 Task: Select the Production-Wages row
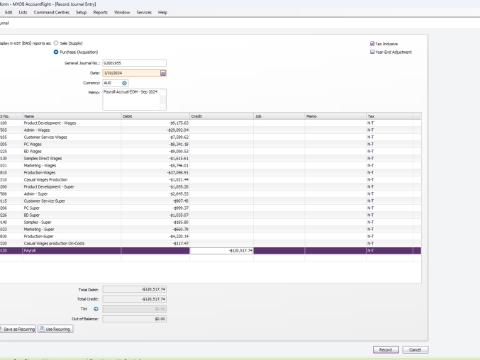pos(210,172)
